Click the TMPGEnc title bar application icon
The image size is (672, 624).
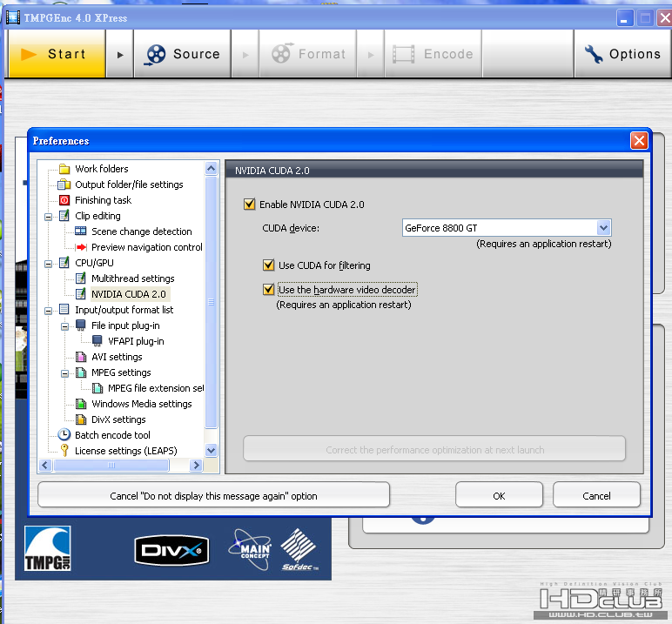[x=13, y=17]
